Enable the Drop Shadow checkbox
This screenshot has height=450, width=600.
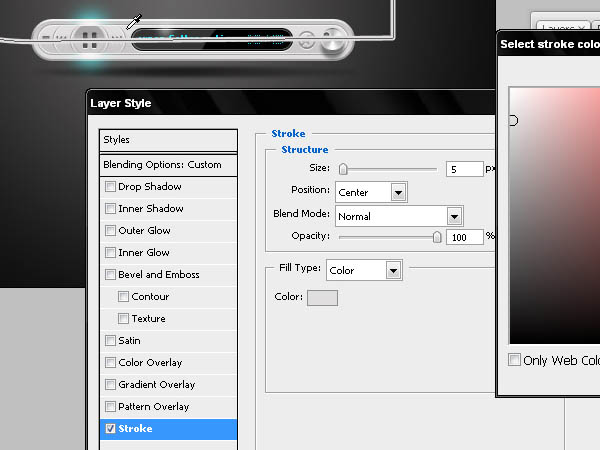110,187
